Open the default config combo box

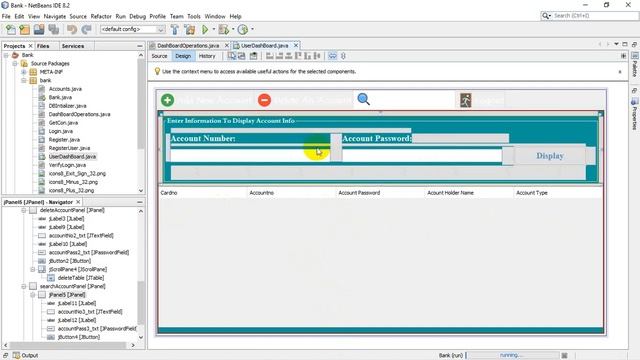(x=133, y=29)
